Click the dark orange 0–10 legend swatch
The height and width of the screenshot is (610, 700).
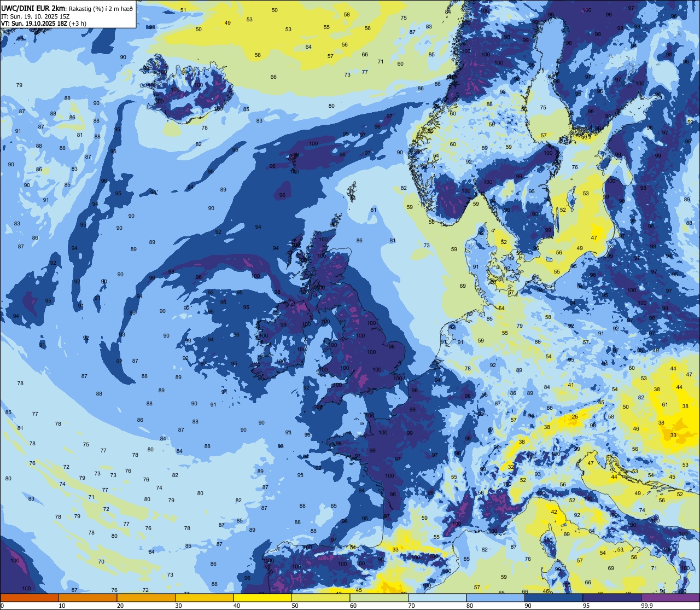[x=30, y=597]
